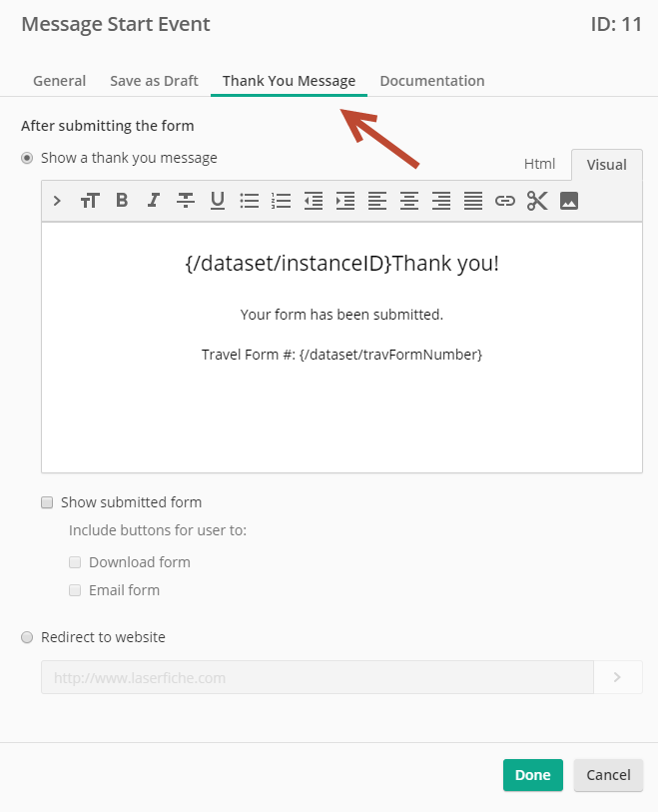Viewport: 658px width, 812px height.
Task: Click the 'Travel Form #:' line
Action: [341, 355]
